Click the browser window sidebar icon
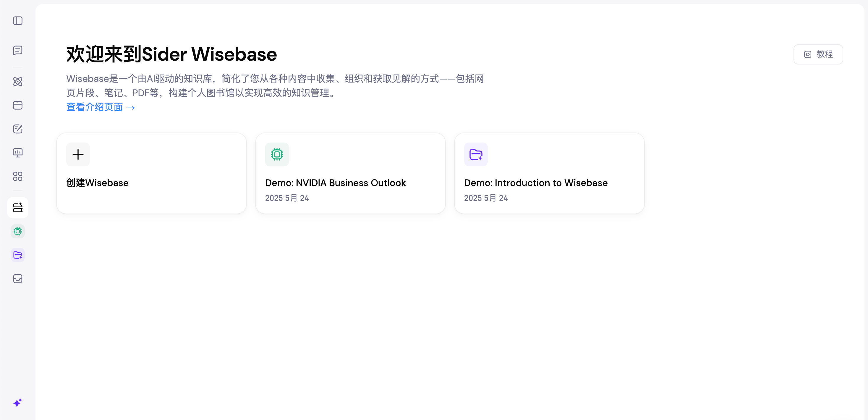 tap(17, 105)
